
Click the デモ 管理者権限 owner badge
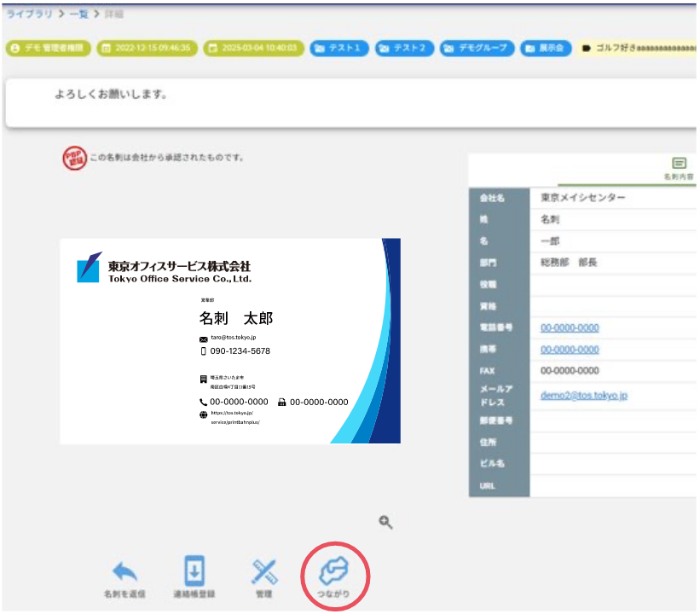point(49,48)
